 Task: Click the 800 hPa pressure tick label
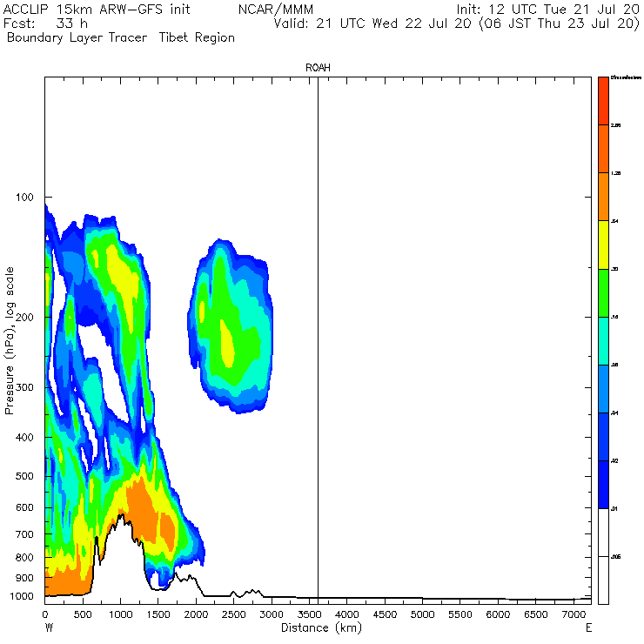pyautogui.click(x=24, y=557)
